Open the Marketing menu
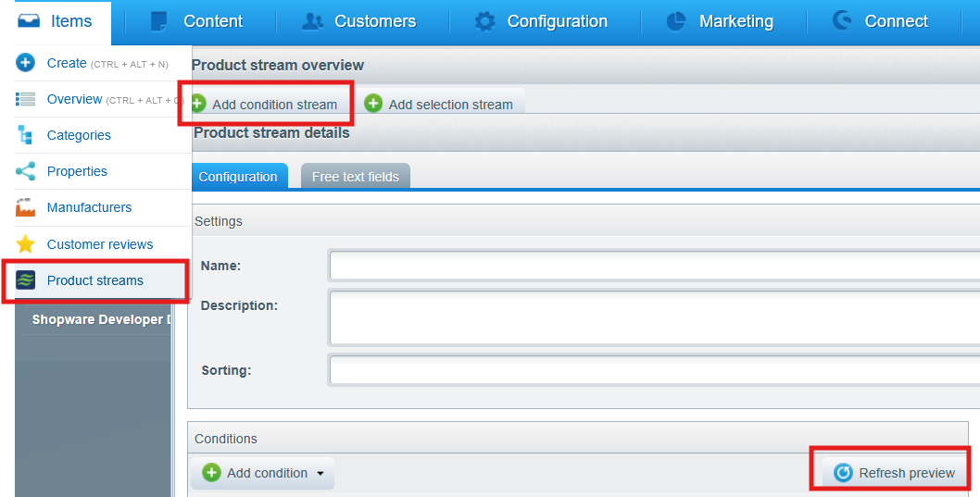980x497 pixels. pyautogui.click(x=720, y=21)
